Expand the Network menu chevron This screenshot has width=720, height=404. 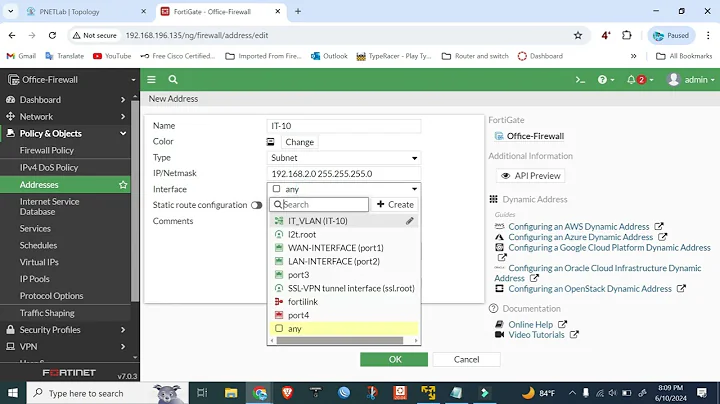pyautogui.click(x=123, y=117)
